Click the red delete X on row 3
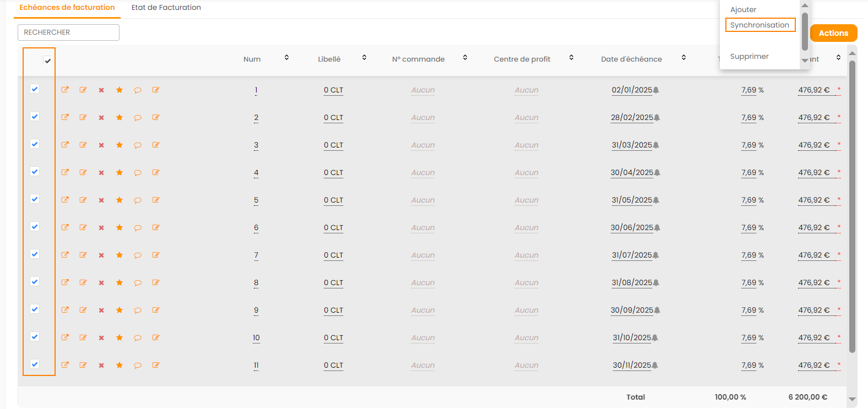Viewport: 868px width, 409px height. 101,145
